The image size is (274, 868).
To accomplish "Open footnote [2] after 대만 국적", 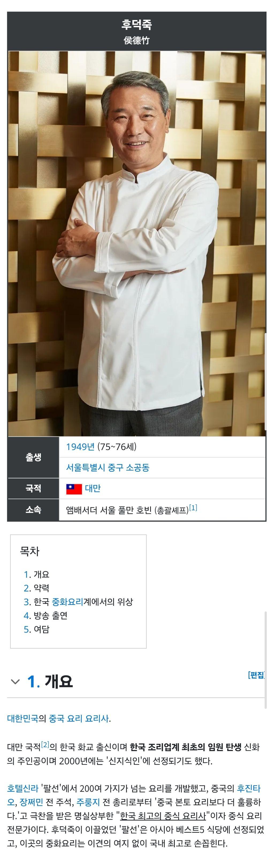I will point(45,744).
